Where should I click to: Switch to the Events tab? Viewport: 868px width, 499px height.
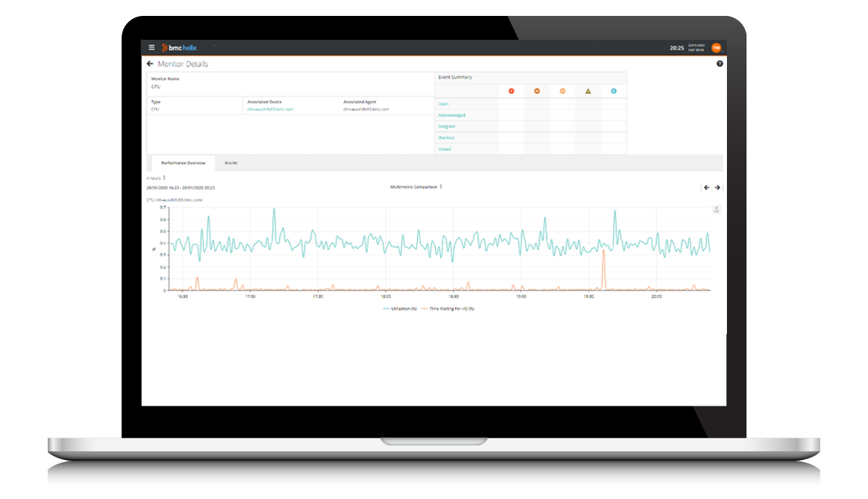(231, 163)
